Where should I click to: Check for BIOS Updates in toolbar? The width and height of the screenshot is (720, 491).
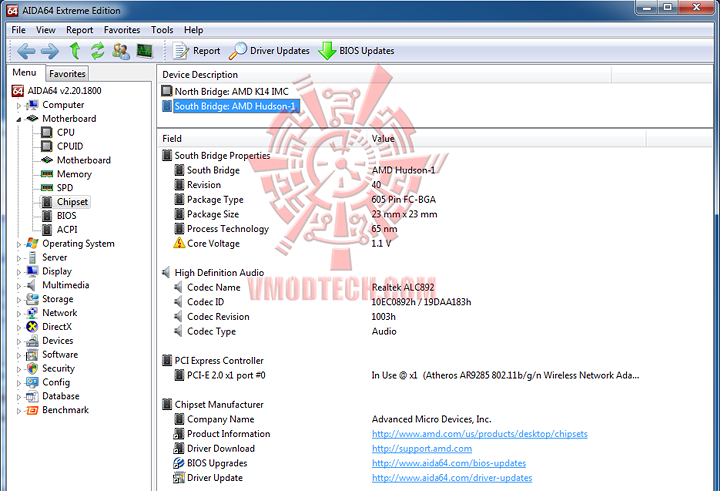tap(356, 51)
